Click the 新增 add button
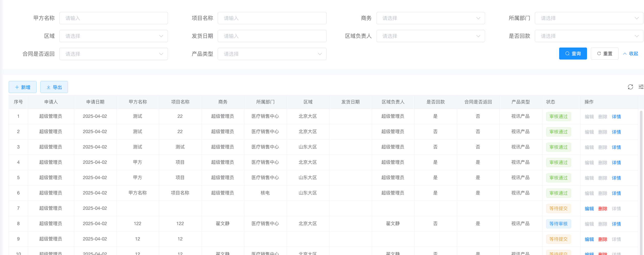 click(22, 87)
